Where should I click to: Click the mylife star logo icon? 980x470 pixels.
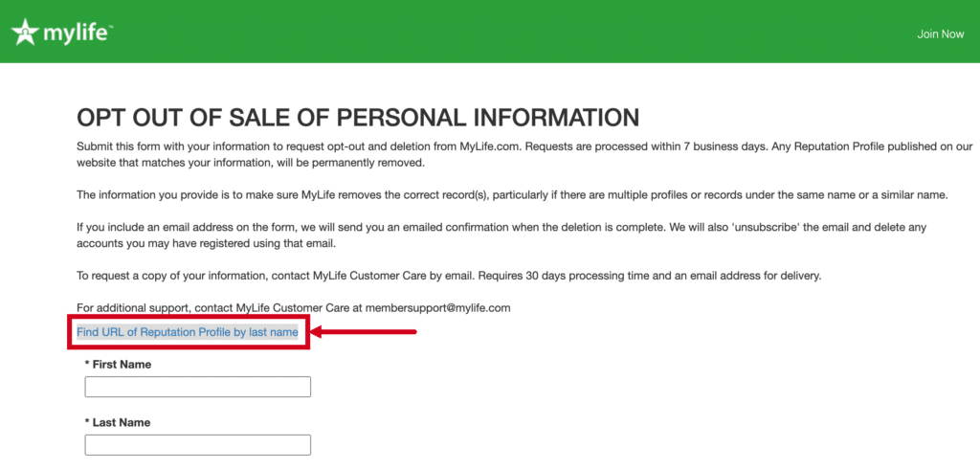(24, 33)
